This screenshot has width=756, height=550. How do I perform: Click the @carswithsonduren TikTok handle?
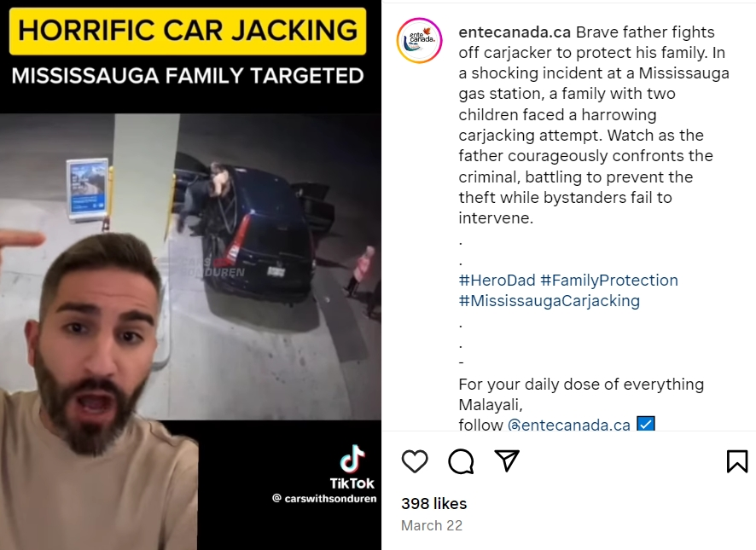324,499
